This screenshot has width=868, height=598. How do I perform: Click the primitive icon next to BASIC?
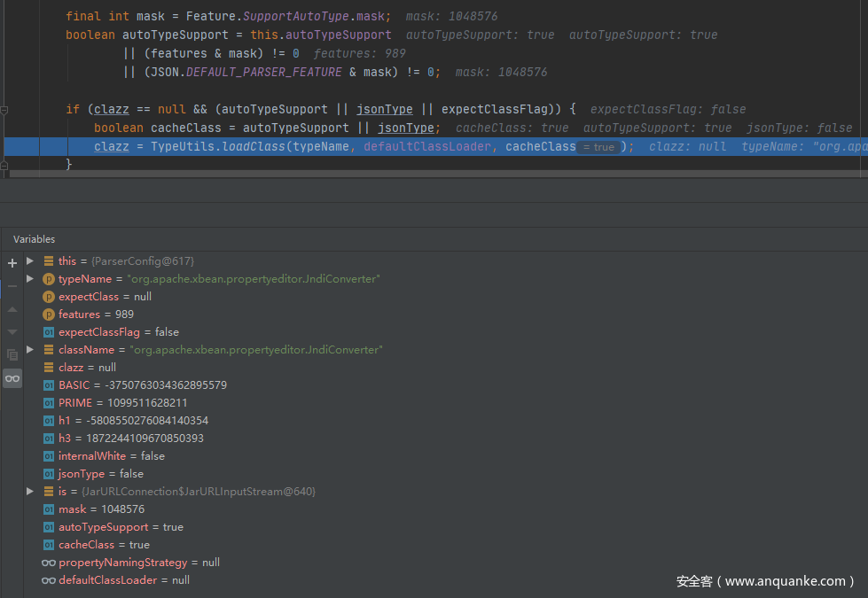click(49, 385)
